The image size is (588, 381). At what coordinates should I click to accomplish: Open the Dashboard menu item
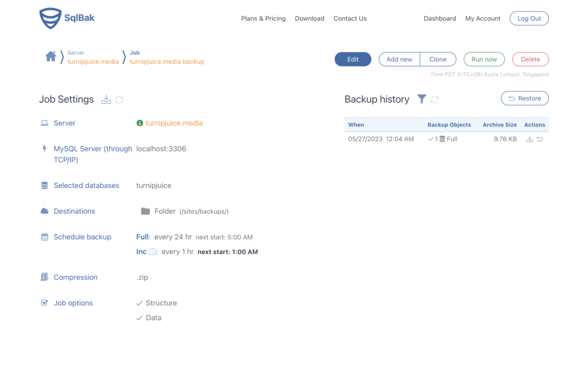[440, 18]
